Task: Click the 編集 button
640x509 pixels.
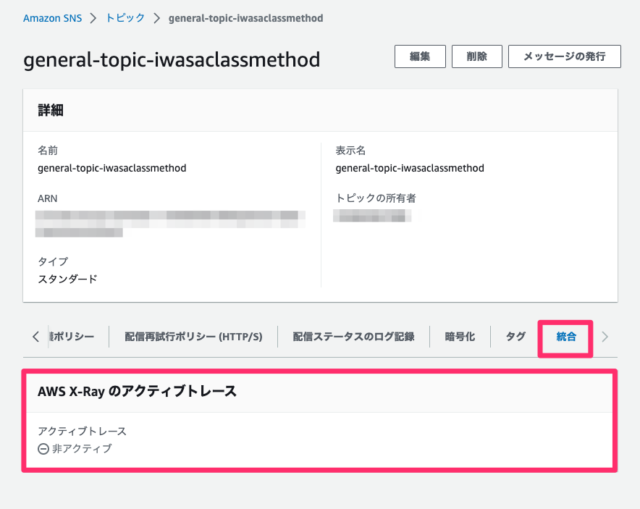Action: coord(420,57)
